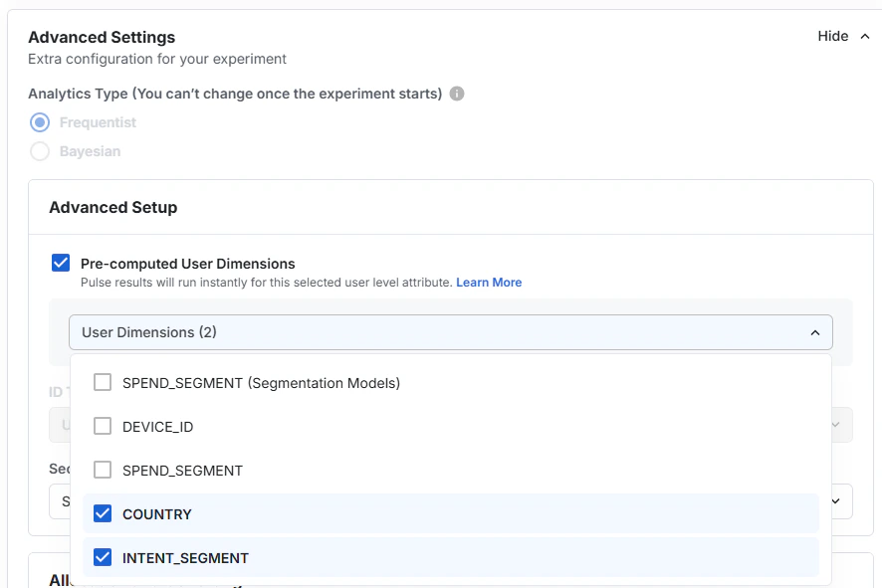This screenshot has height=588, width=882.
Task: Check the DEVICE_ID dimension
Action: (103, 426)
